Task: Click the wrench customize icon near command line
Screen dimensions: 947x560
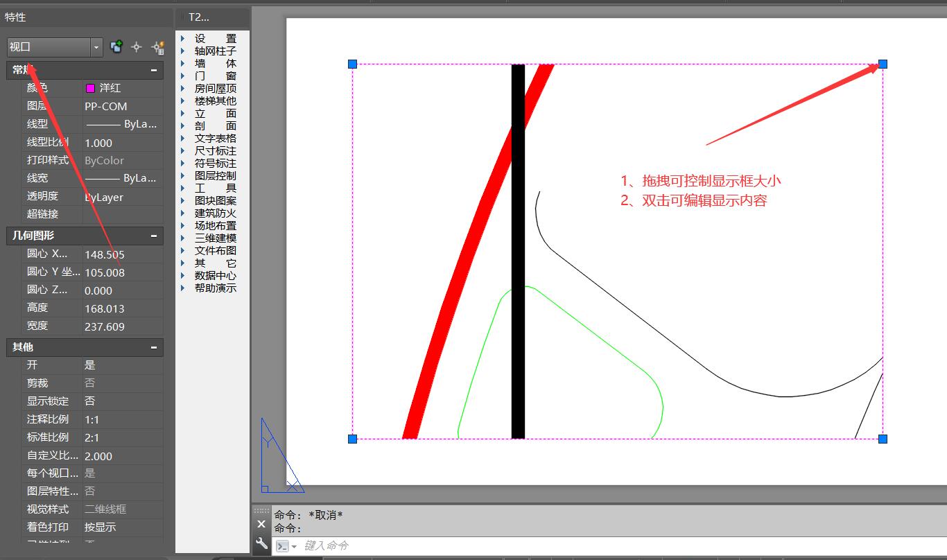Action: (x=261, y=544)
